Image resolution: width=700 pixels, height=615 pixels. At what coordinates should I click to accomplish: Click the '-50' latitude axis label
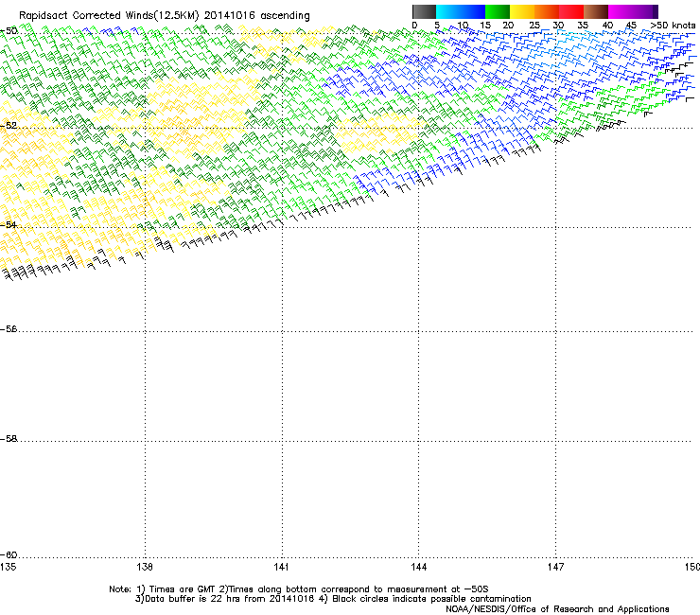[9, 31]
